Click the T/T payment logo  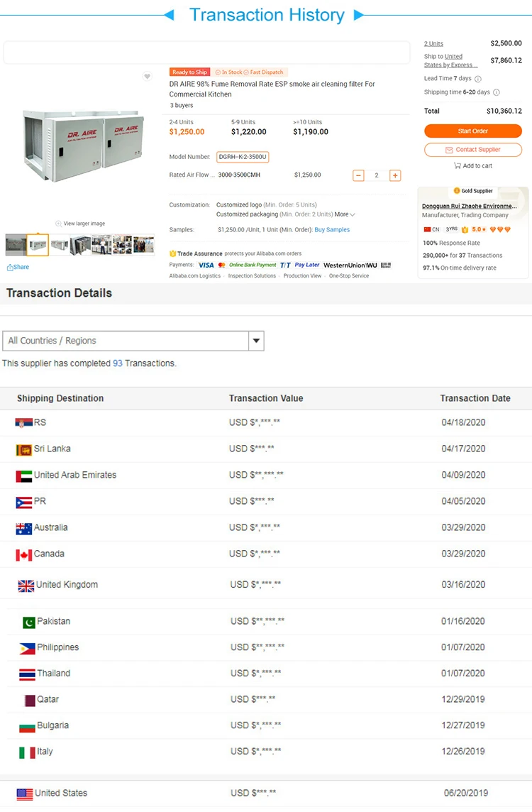(285, 265)
